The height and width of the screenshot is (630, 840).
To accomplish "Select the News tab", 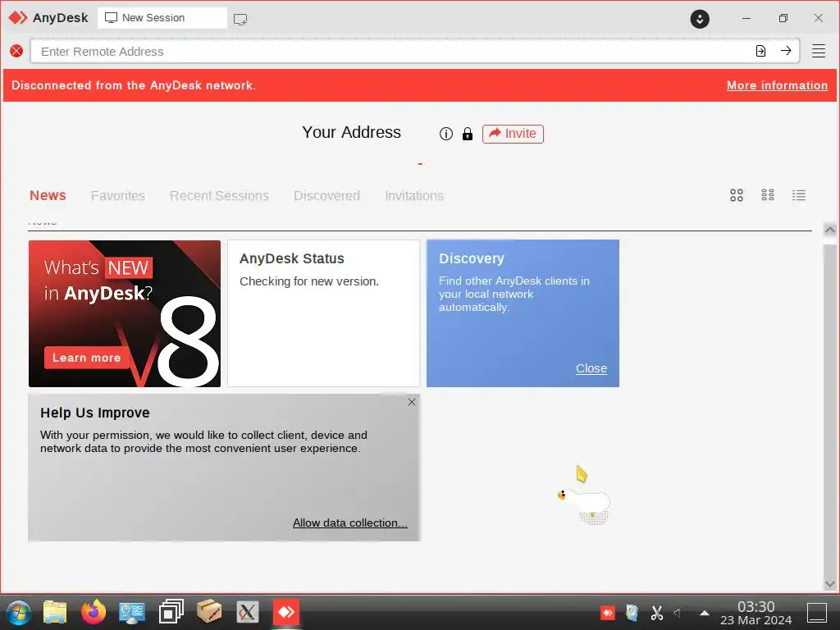I will 48,195.
